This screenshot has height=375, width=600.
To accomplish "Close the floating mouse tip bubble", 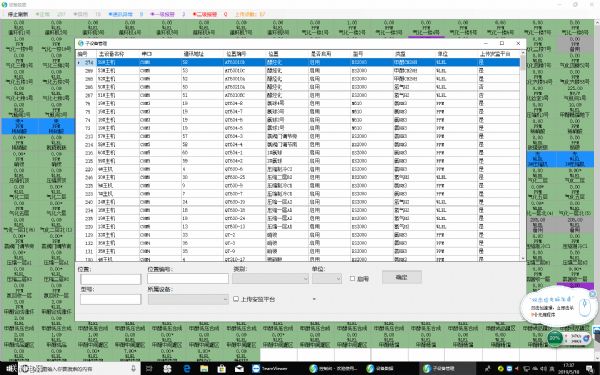I will 592,294.
